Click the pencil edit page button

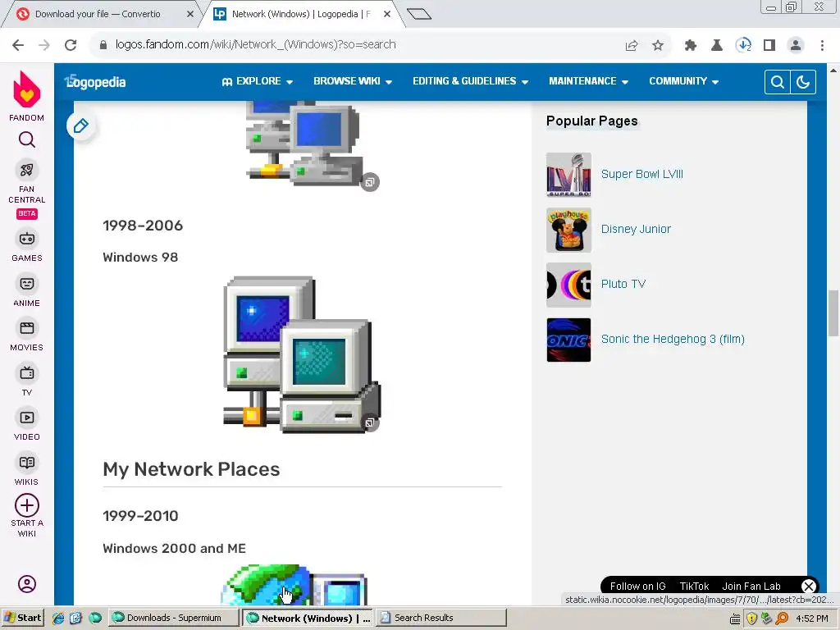(81, 126)
